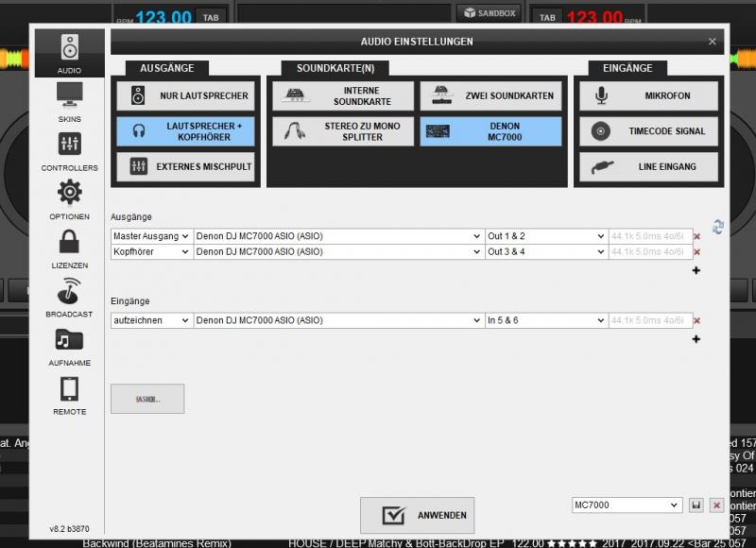The width and height of the screenshot is (756, 548).
Task: Refresh the audio device list icon
Action: pyautogui.click(x=718, y=227)
